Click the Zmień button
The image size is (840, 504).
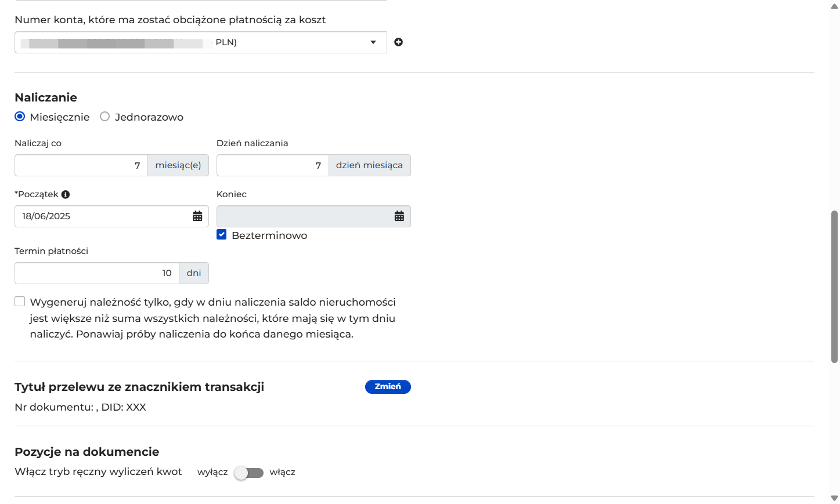point(388,387)
